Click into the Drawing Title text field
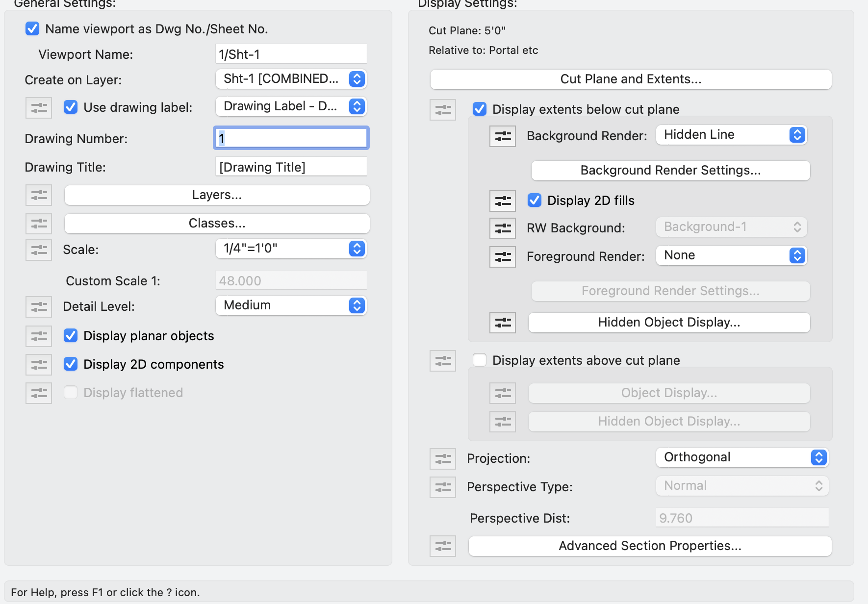Viewport: 868px width, 604px height. [291, 167]
